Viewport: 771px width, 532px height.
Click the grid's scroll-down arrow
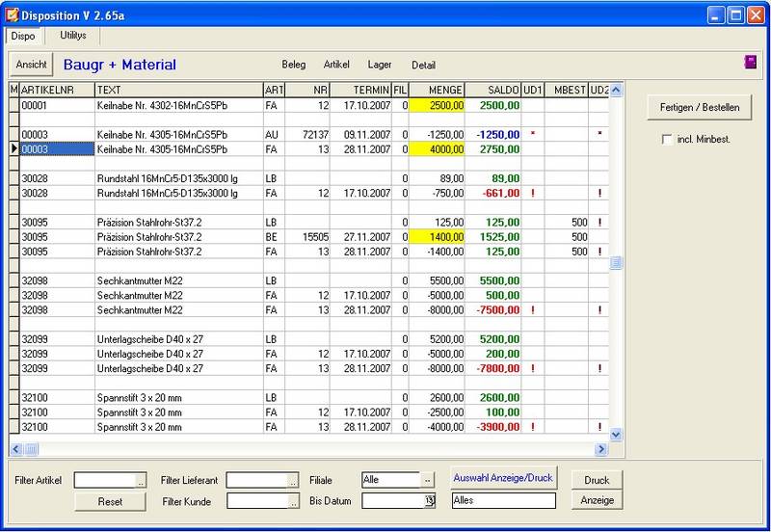pyautogui.click(x=617, y=434)
